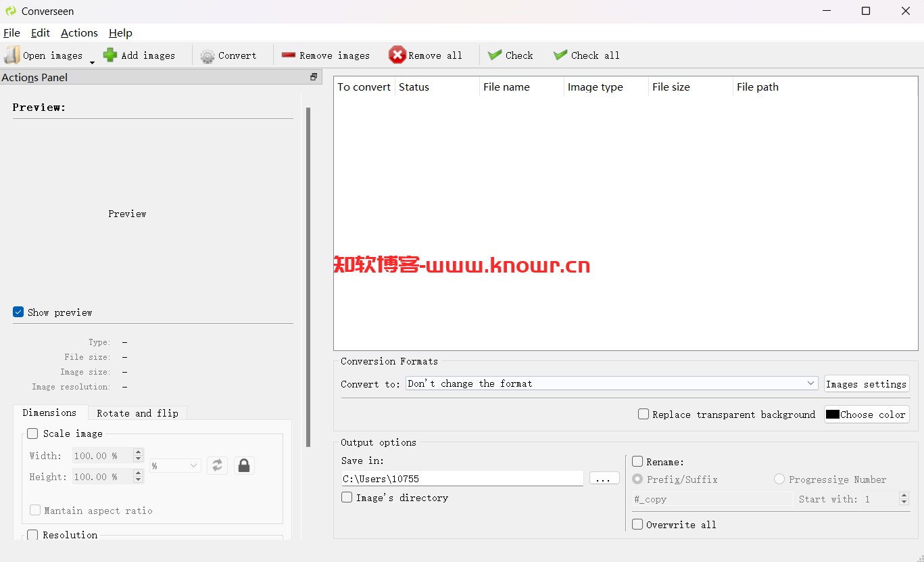Click the Check green checkmark icon
924x562 pixels.
(495, 55)
